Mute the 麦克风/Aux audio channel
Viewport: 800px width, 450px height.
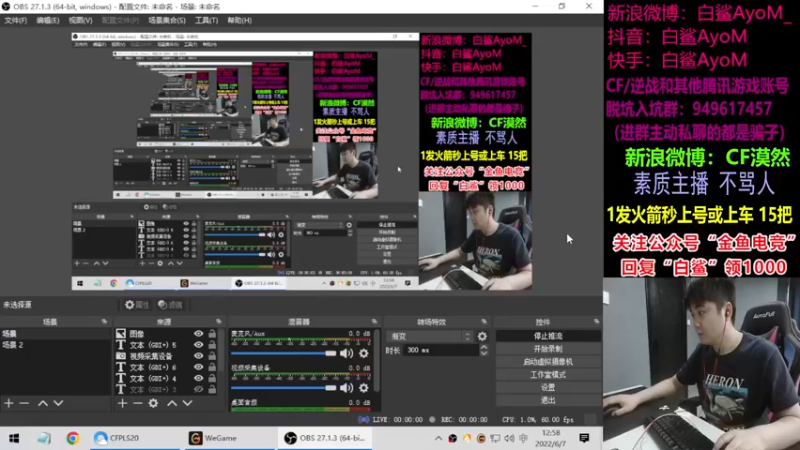pyautogui.click(x=347, y=353)
